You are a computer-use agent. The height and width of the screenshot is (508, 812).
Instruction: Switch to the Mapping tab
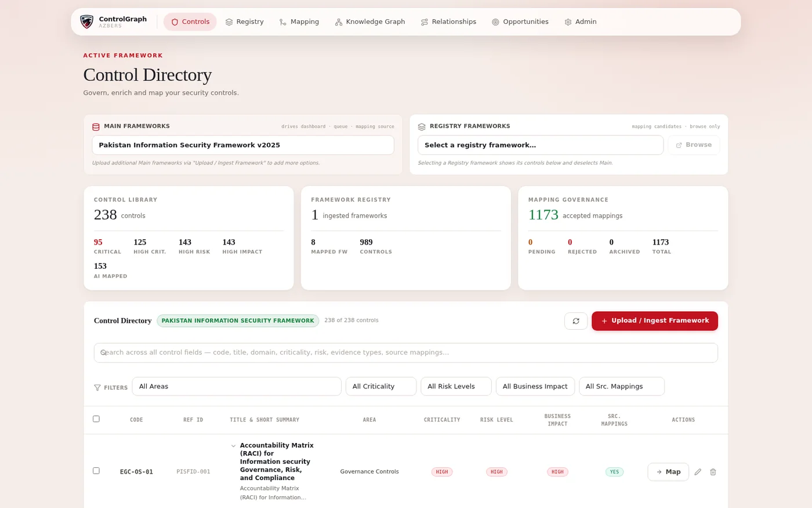(299, 22)
